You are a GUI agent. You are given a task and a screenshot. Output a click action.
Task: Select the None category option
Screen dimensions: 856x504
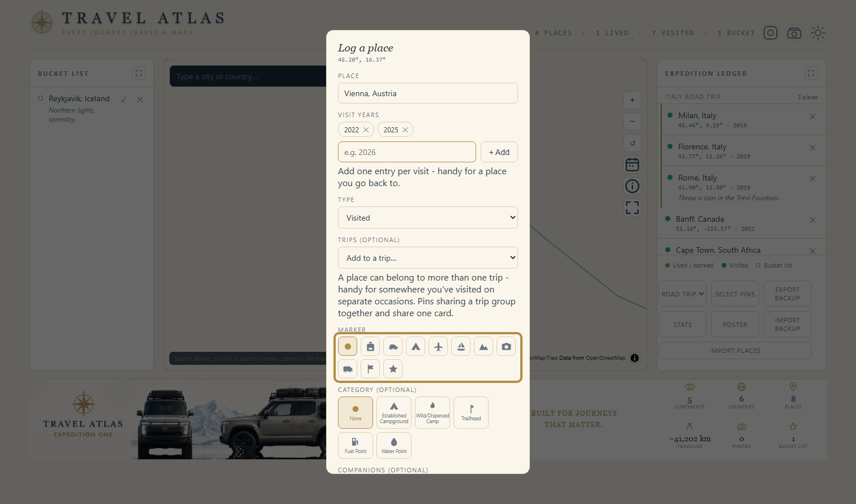point(356,412)
